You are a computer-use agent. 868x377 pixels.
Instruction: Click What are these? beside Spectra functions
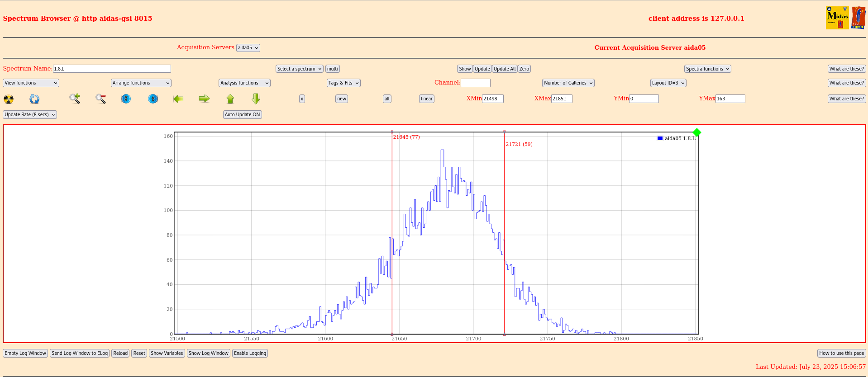click(x=847, y=69)
